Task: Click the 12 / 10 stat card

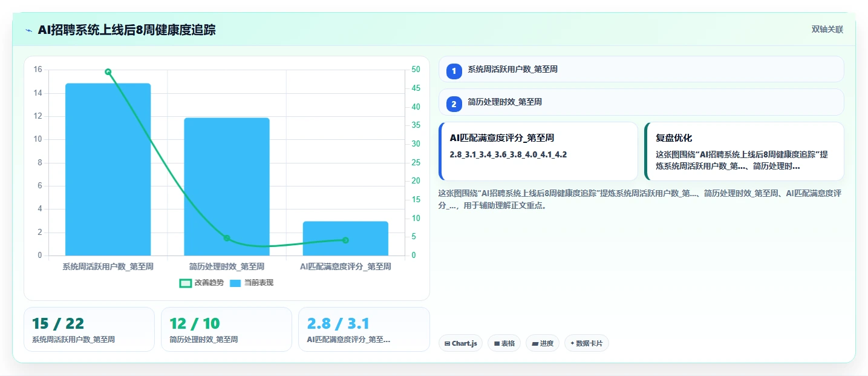Action: click(x=226, y=329)
